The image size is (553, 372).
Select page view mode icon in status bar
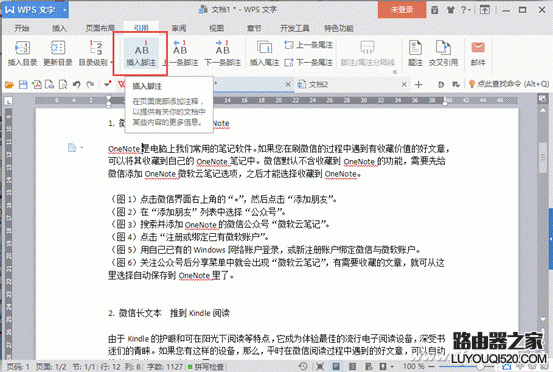pos(336,367)
